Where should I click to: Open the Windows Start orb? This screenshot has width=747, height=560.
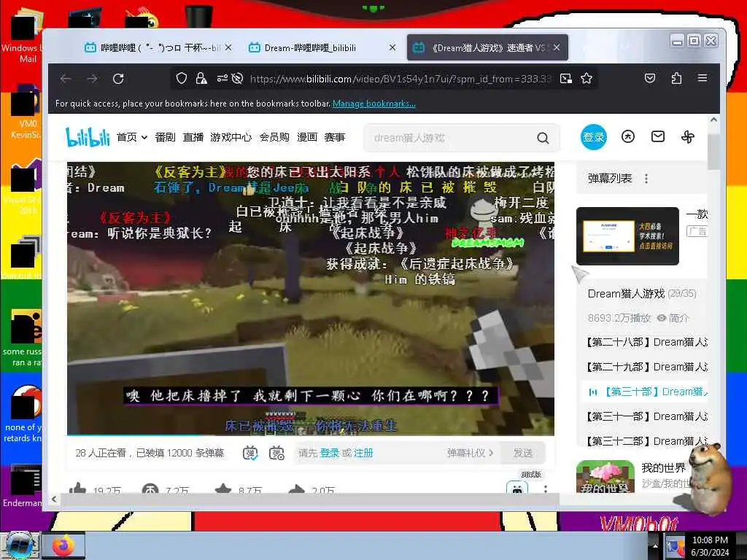point(19,545)
